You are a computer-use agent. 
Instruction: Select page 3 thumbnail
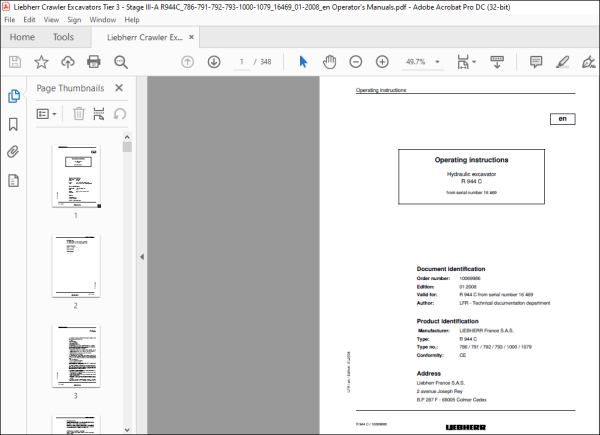[76, 357]
